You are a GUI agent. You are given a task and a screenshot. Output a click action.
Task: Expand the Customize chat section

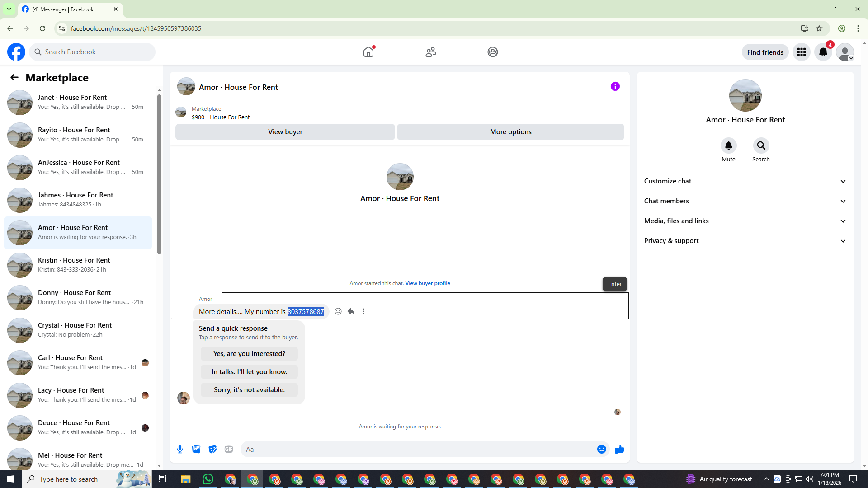[745, 181]
